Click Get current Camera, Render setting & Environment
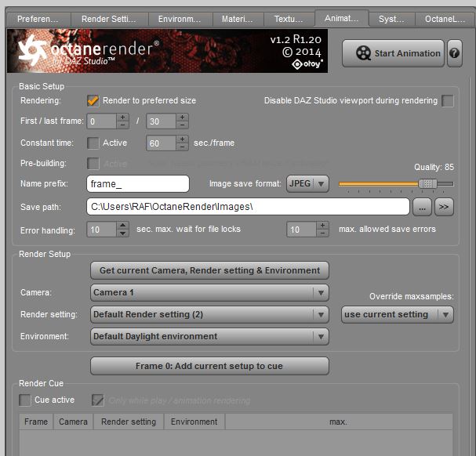The width and height of the screenshot is (476, 456). tap(209, 270)
